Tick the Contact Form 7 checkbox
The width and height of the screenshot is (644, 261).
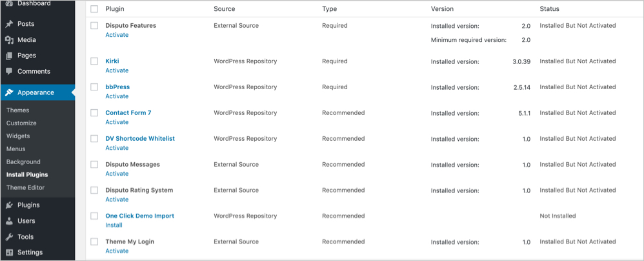pos(94,112)
